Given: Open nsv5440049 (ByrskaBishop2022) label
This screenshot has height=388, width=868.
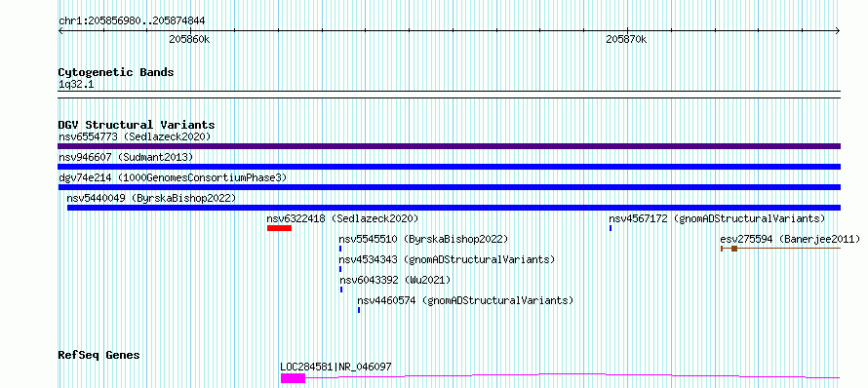Looking at the screenshot, I should click(x=151, y=198).
